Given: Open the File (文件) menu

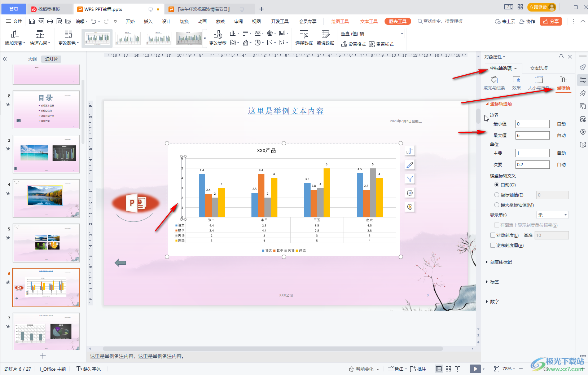Looking at the screenshot, I should coord(14,21).
